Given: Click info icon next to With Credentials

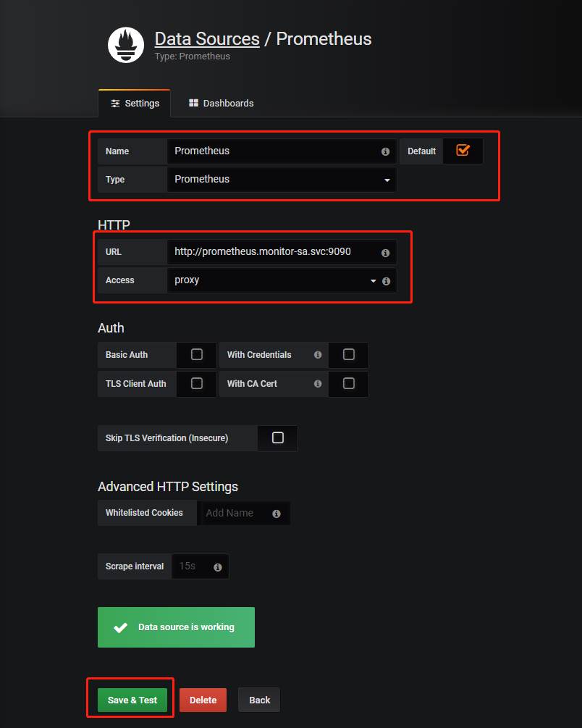Looking at the screenshot, I should 318,355.
